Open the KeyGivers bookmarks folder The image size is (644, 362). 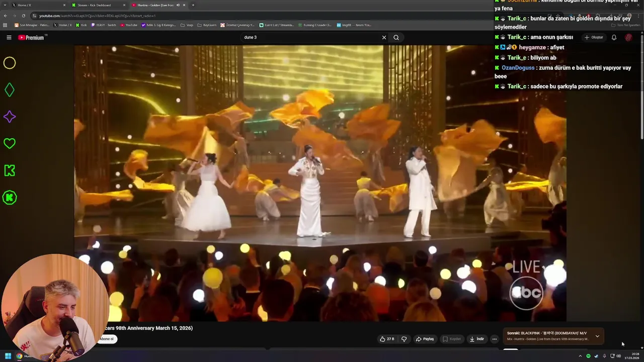(207, 25)
